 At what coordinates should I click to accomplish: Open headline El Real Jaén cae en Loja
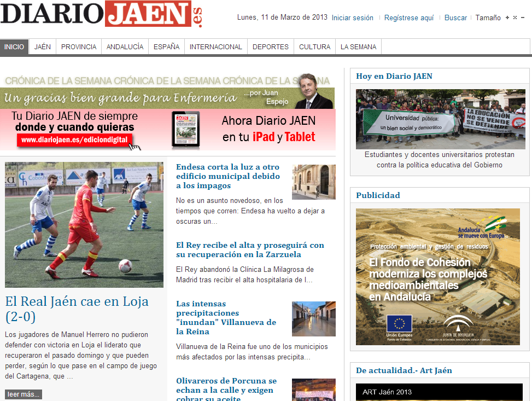pos(77,309)
